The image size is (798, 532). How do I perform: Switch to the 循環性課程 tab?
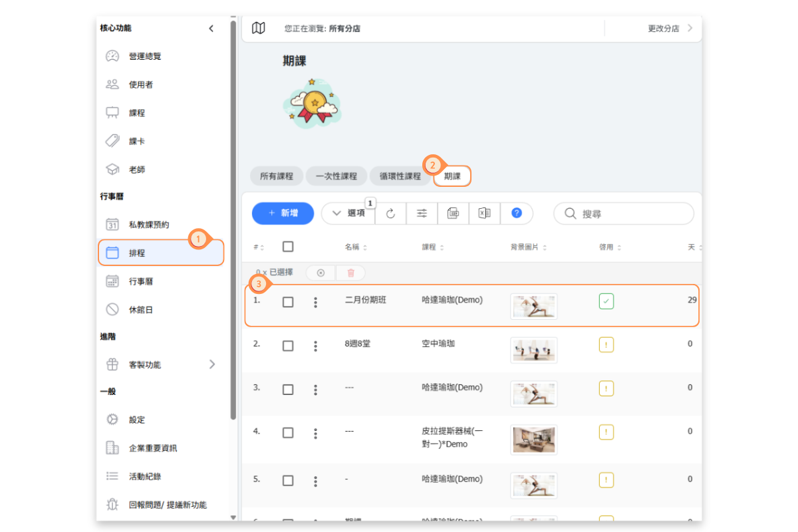(x=400, y=176)
